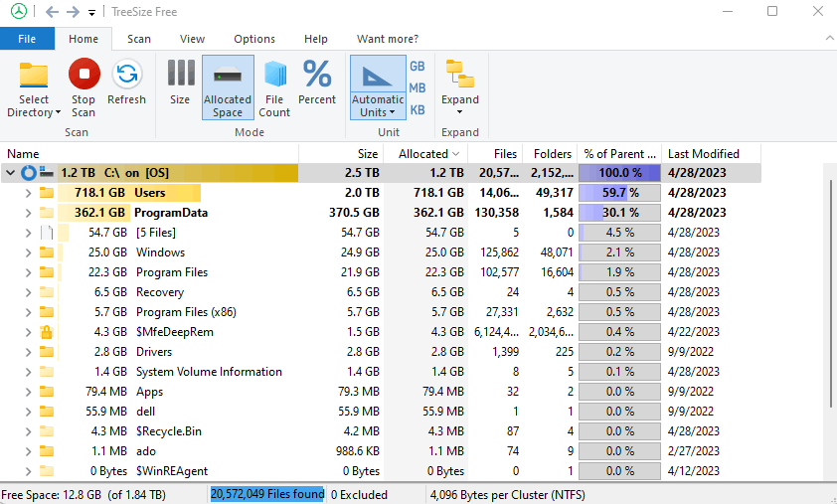Expand the [5 Files] entry
Image resolution: width=837 pixels, height=504 pixels.
[28, 233]
